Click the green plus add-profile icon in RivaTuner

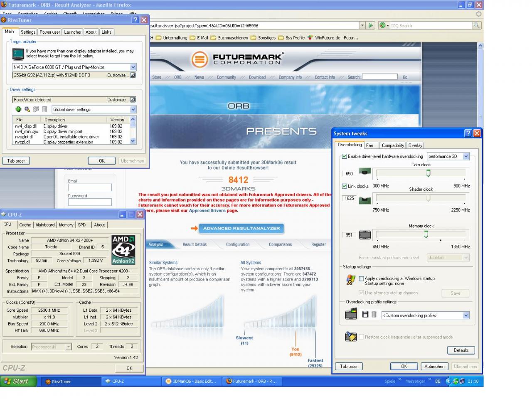(18, 109)
